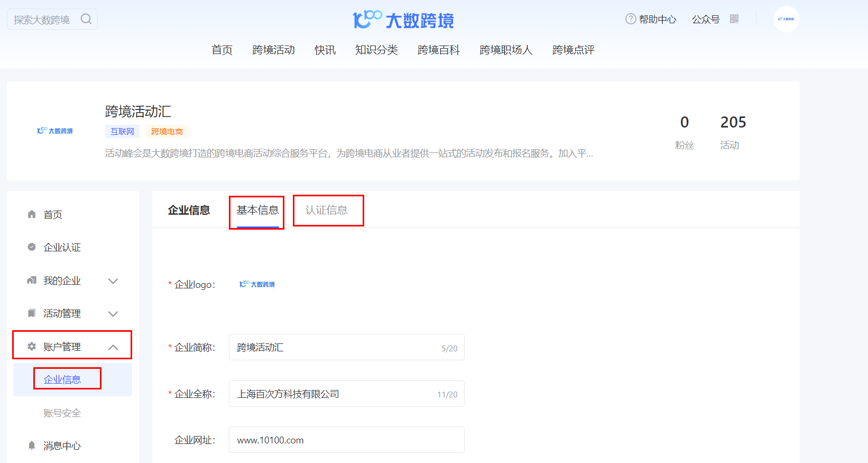Collapse the 账户管理 chevron
The image size is (868, 463).
[x=113, y=347]
